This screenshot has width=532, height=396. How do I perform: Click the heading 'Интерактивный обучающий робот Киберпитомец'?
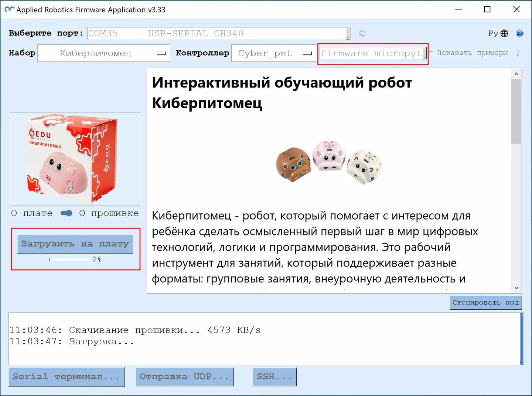pos(282,93)
